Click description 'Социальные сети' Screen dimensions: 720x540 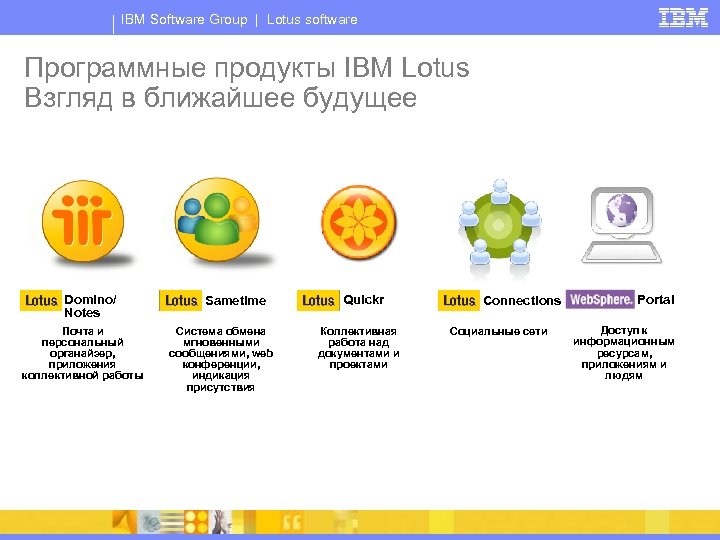click(498, 331)
